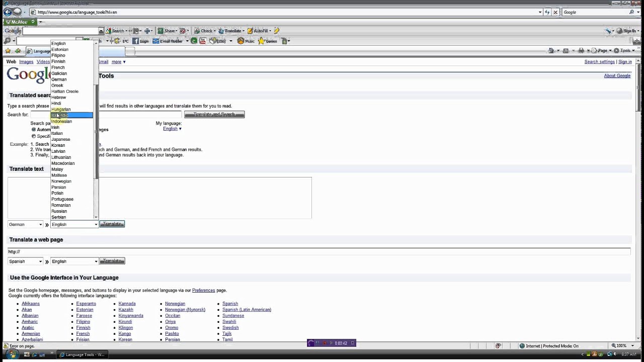Open the zoom level 100% control in the status bar
The width and height of the screenshot is (644, 362).
(x=624, y=346)
